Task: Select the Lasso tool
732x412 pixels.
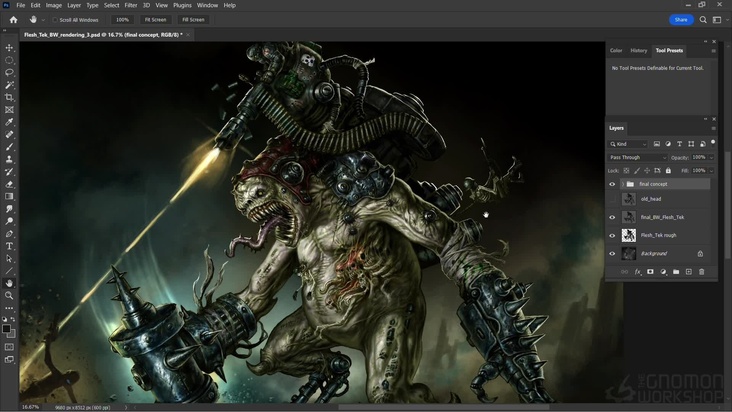Action: pyautogui.click(x=9, y=73)
